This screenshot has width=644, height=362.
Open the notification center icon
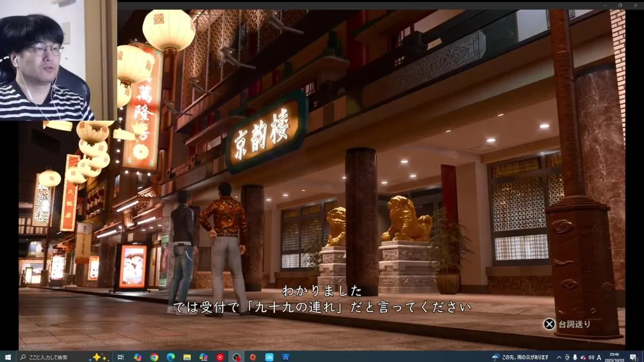(x=633, y=357)
